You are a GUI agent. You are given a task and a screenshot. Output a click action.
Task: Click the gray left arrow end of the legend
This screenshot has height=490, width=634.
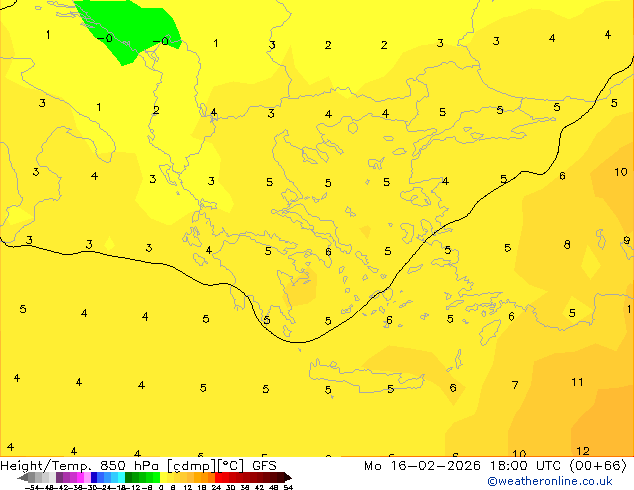pyautogui.click(x=23, y=477)
